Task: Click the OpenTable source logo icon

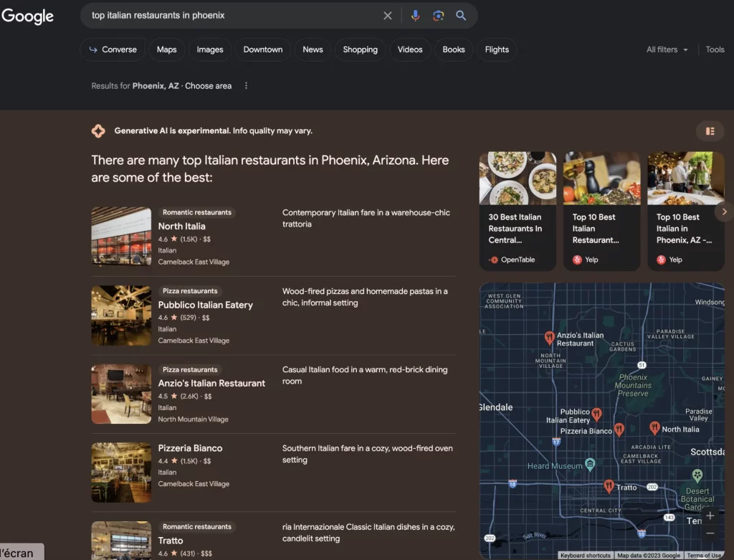Action: (x=494, y=260)
